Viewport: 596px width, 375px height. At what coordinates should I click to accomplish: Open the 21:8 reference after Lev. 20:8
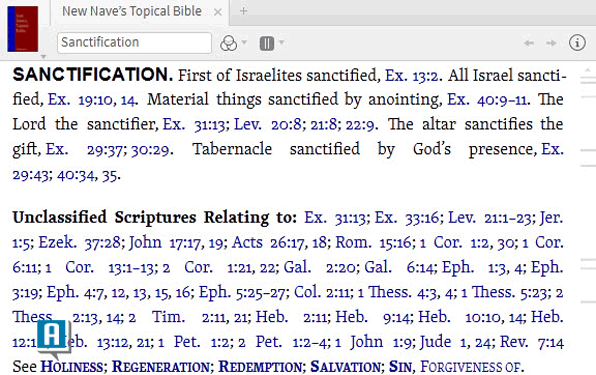click(323, 125)
